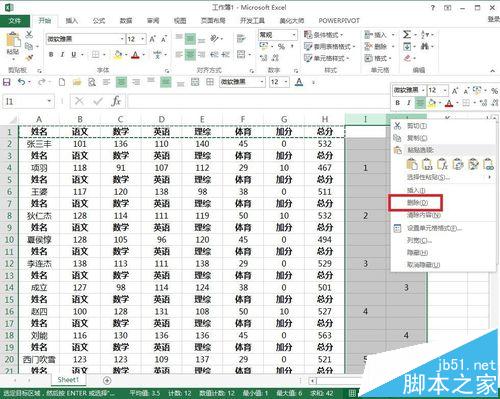Viewport: 500px width, 399px height.
Task: Click the Find & Select binoculars icon
Action: click(425, 46)
